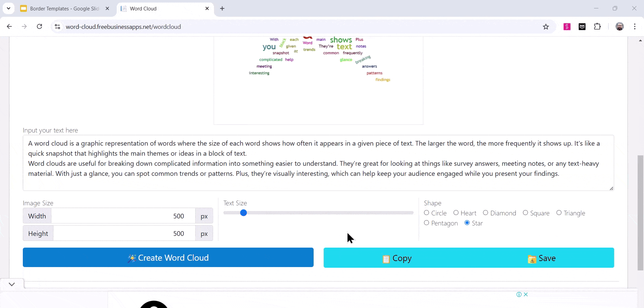644x308 pixels.
Task: Open the tab search dropdown arrow
Action: coord(9,8)
